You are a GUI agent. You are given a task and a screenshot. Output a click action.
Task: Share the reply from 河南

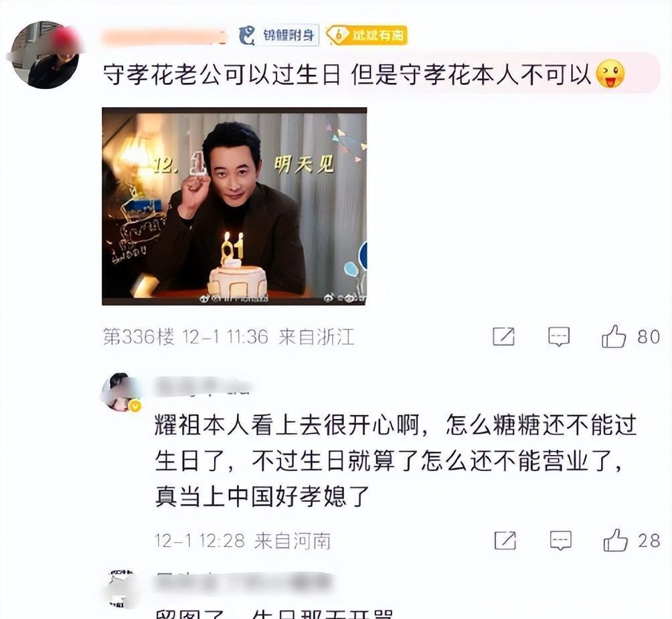(x=505, y=541)
